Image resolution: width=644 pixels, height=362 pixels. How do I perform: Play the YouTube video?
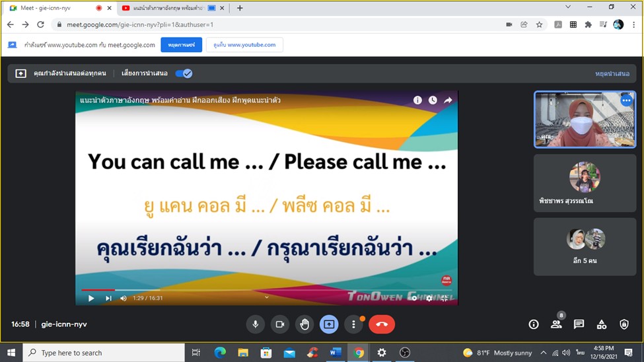91,299
